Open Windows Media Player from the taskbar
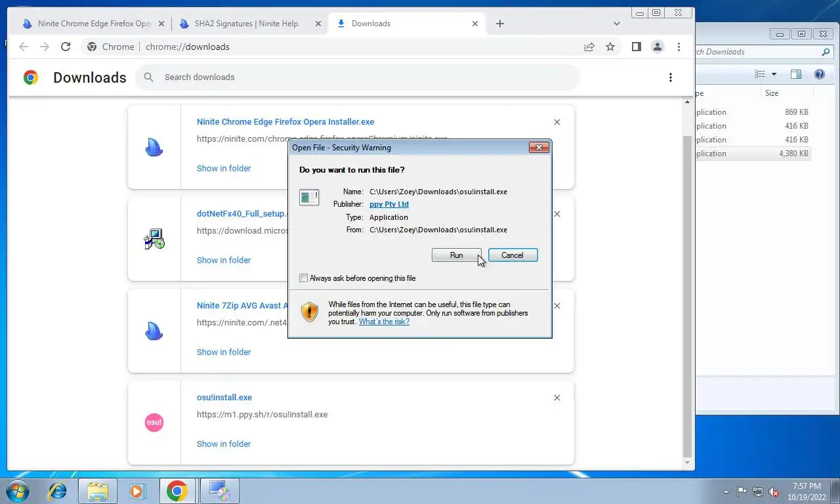Image resolution: width=840 pixels, height=504 pixels. tap(137, 491)
